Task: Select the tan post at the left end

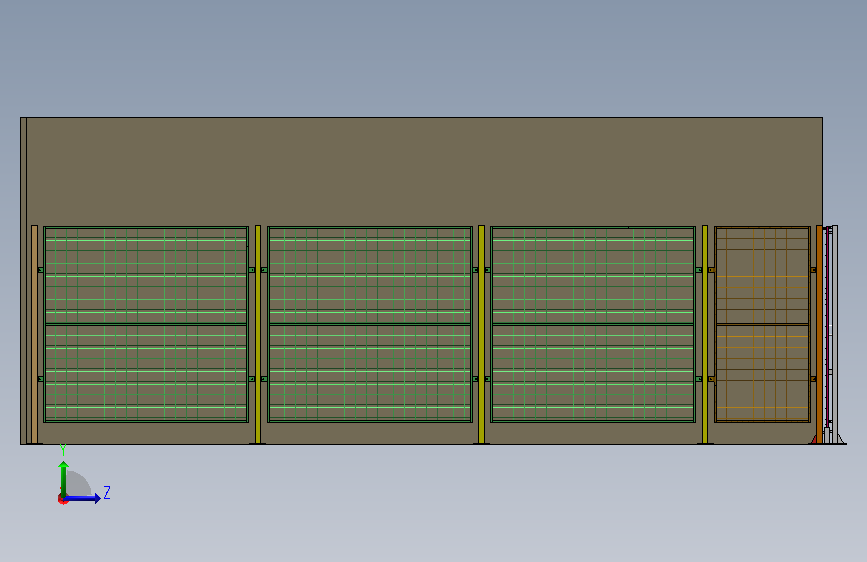Action: (35, 334)
